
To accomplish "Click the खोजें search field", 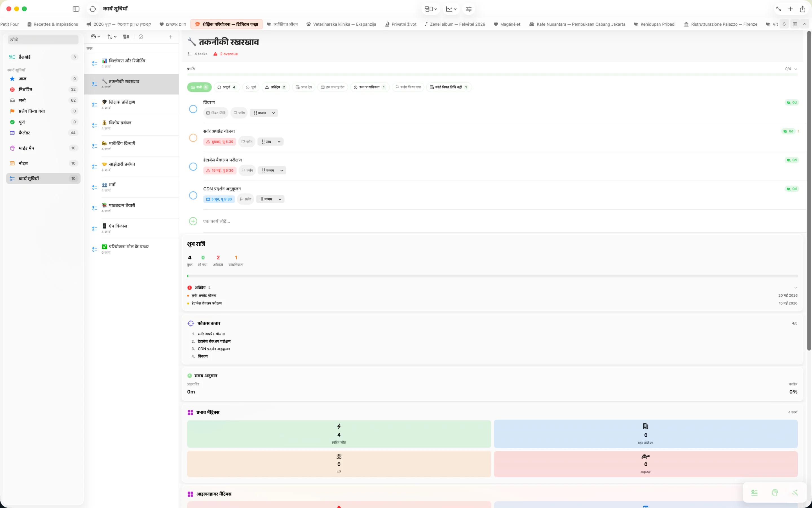I will (x=43, y=40).
